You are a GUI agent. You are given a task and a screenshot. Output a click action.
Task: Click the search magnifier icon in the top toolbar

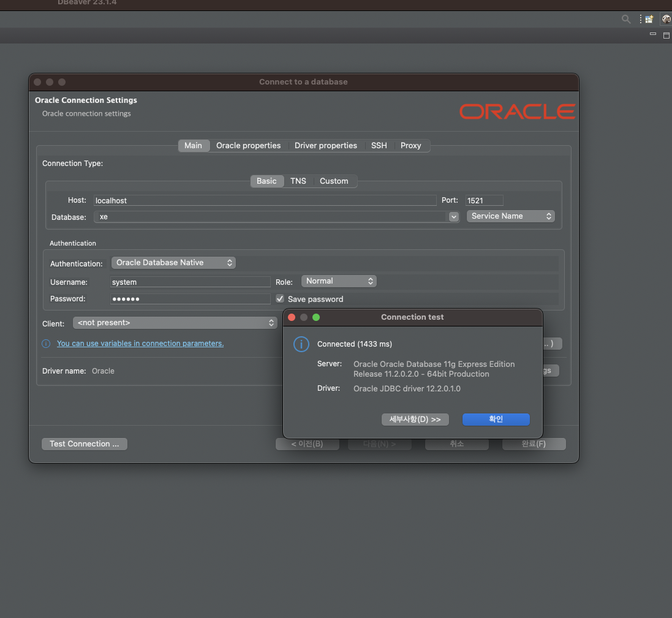[x=626, y=19]
